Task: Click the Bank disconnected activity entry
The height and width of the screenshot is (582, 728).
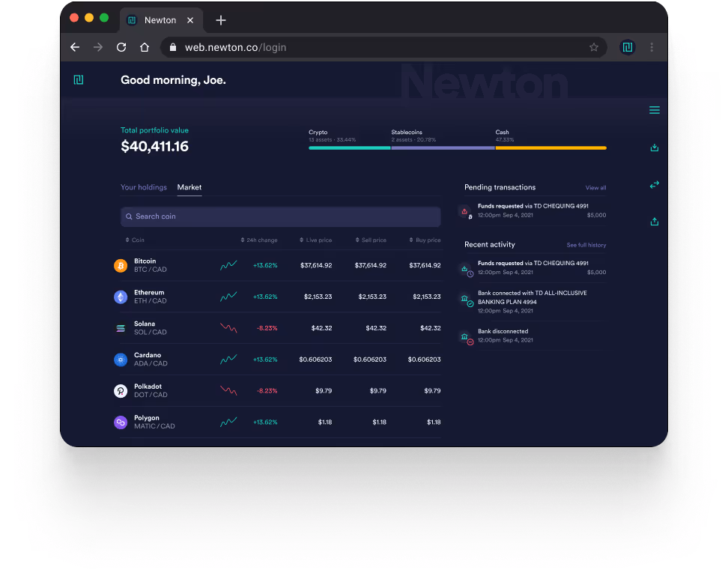Action: pos(532,336)
